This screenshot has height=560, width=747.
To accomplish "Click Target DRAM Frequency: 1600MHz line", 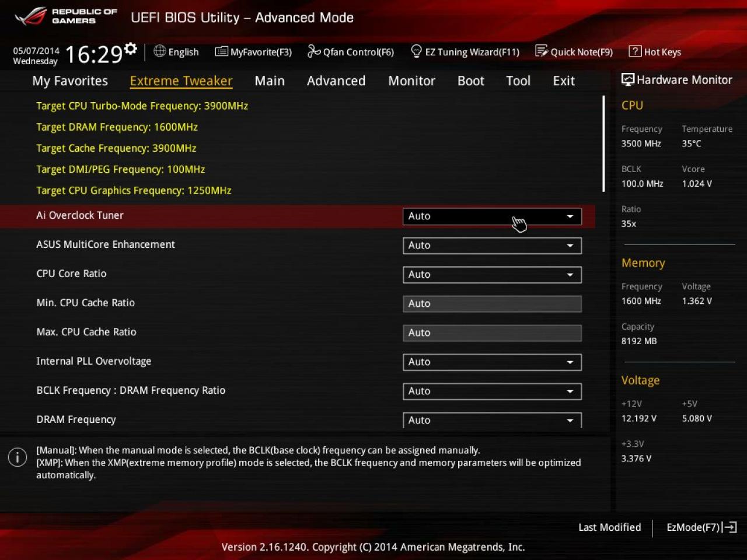I will coord(117,127).
